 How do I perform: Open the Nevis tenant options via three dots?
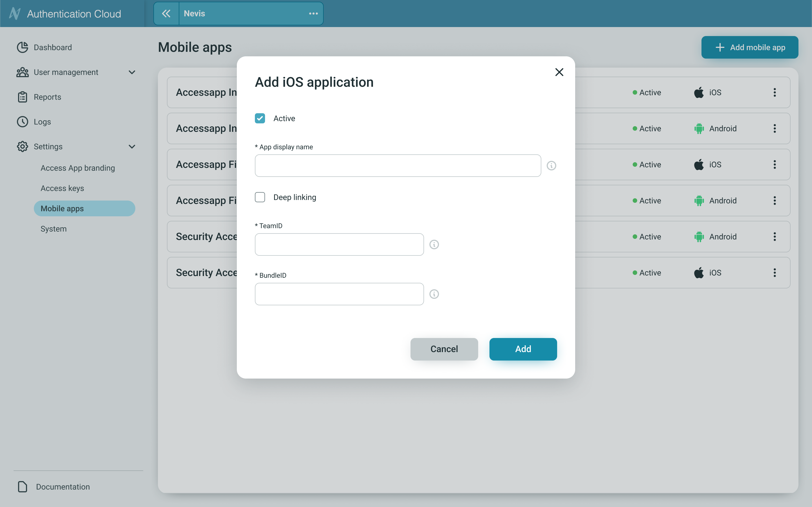[x=313, y=14]
